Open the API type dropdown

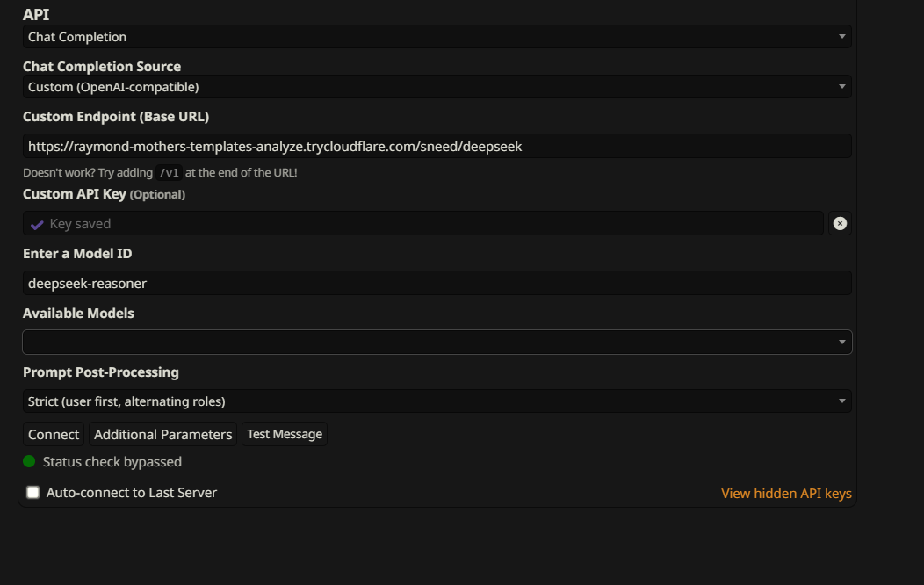pyautogui.click(x=437, y=37)
